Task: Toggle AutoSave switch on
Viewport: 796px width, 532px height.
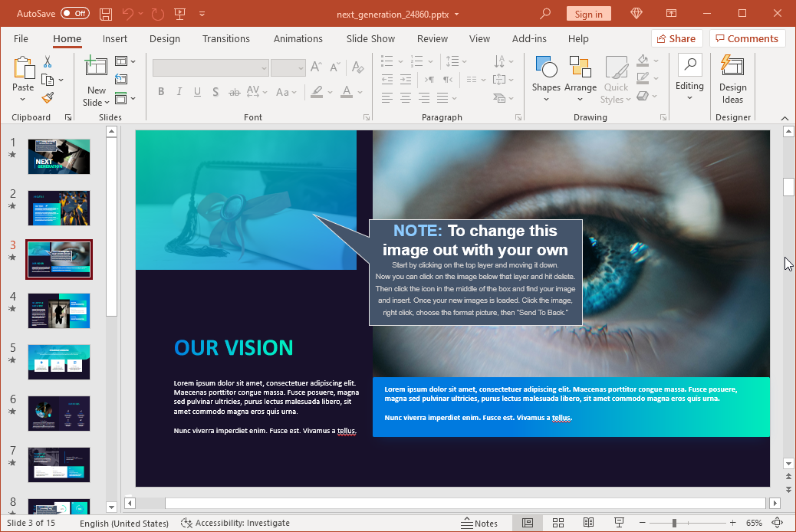Action: pyautogui.click(x=75, y=14)
